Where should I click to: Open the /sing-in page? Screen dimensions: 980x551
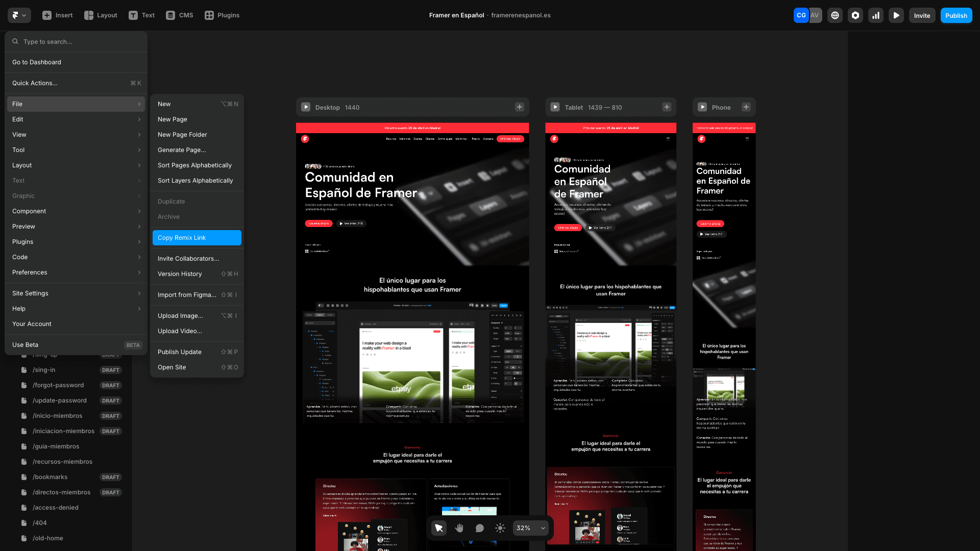pyautogui.click(x=71, y=370)
